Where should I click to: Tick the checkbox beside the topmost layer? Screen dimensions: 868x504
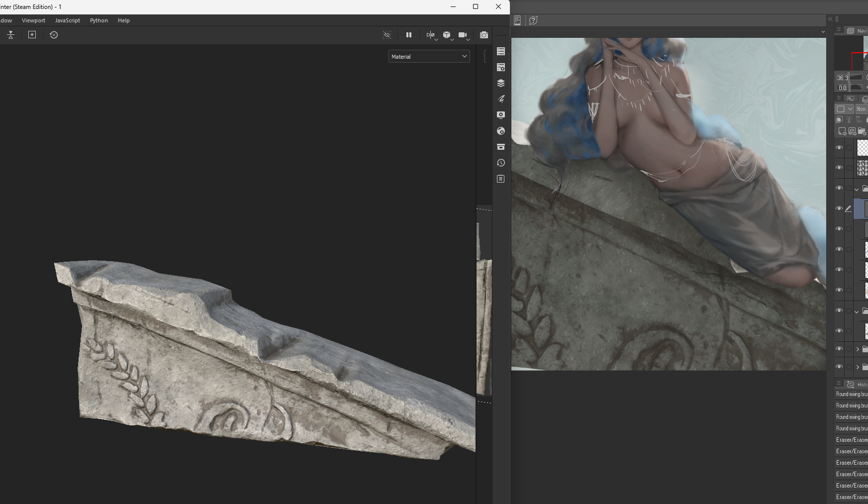coord(850,148)
